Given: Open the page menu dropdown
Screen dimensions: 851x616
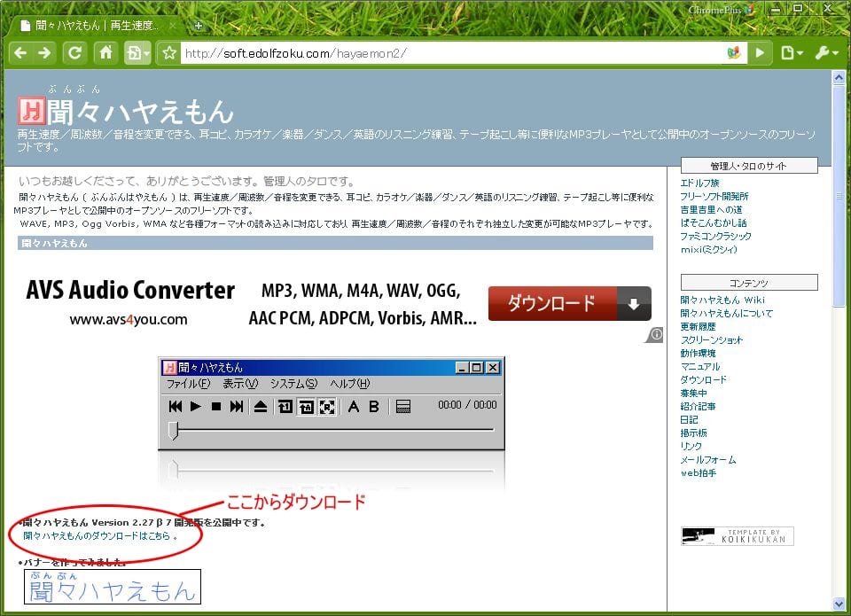Looking at the screenshot, I should 792,53.
